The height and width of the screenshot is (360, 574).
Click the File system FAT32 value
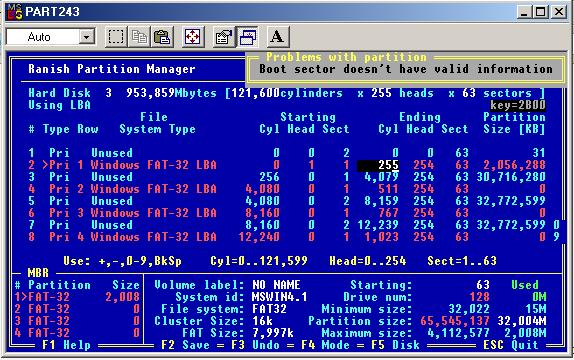click(269, 309)
